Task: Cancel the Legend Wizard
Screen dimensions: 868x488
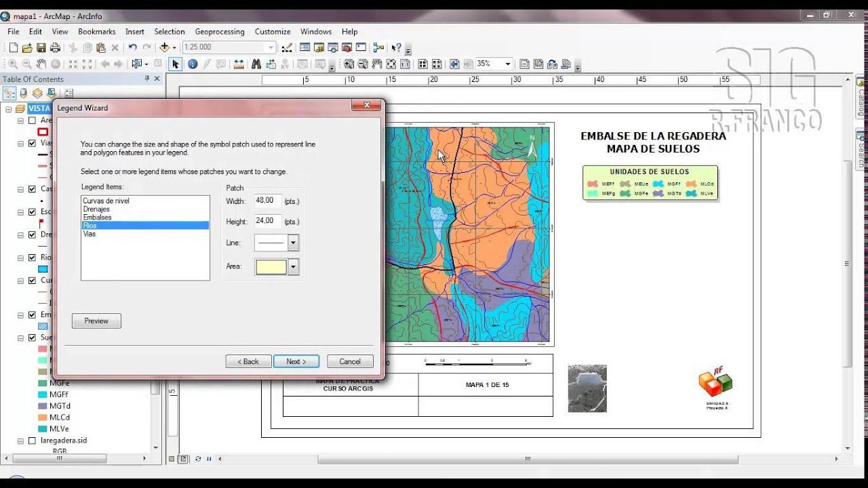Action: 350,361
